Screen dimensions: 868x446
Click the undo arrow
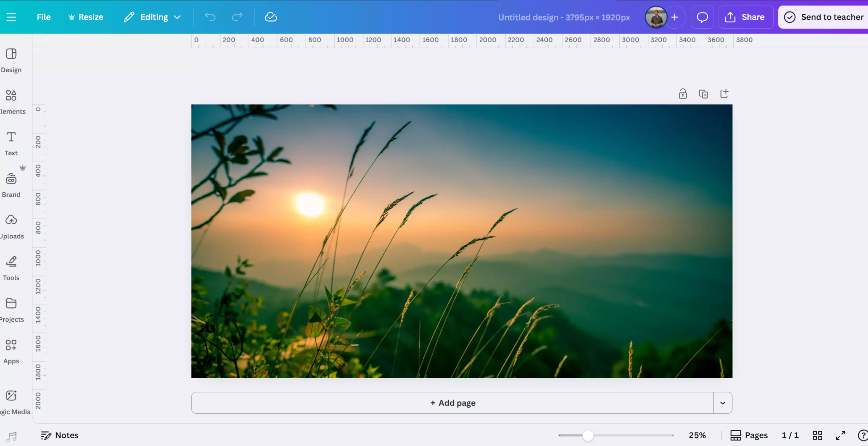[x=210, y=17]
